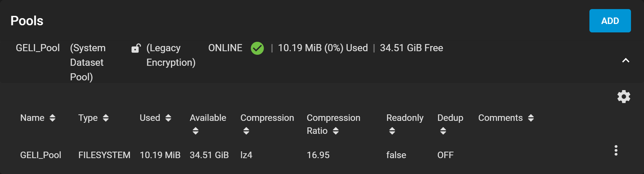Viewport: 644px width, 174px height.
Task: Sort table by Used column arrows
Action: (168, 118)
